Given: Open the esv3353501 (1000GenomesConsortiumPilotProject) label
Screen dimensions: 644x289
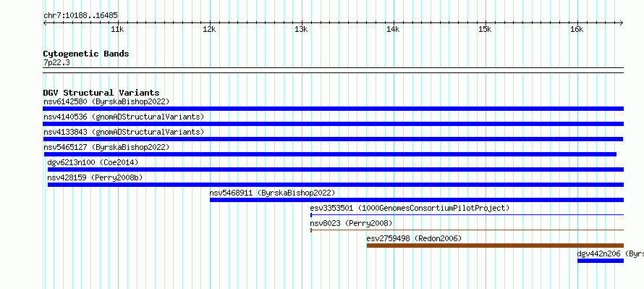Looking at the screenshot, I should point(410,208).
